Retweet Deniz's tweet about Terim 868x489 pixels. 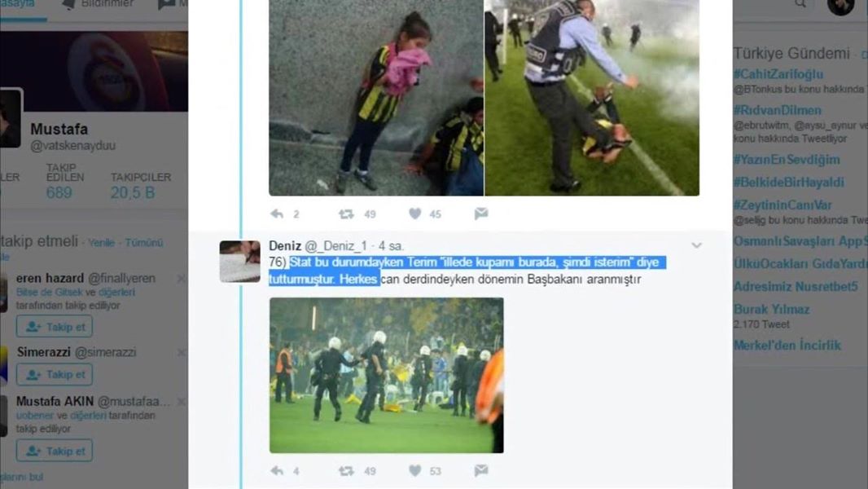[x=347, y=471]
